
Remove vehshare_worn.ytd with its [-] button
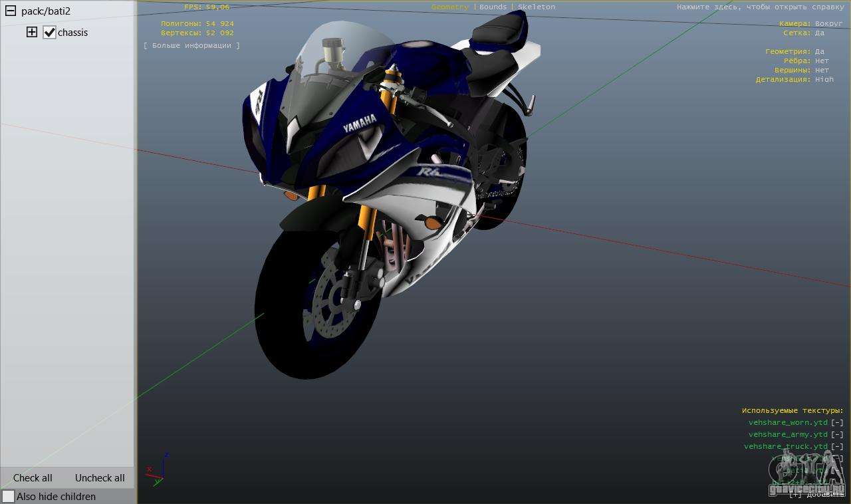(x=837, y=422)
